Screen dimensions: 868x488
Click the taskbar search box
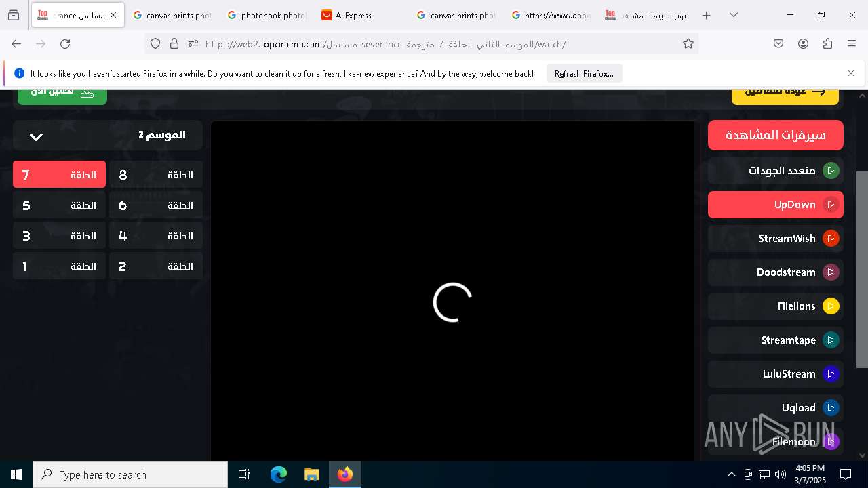click(130, 474)
